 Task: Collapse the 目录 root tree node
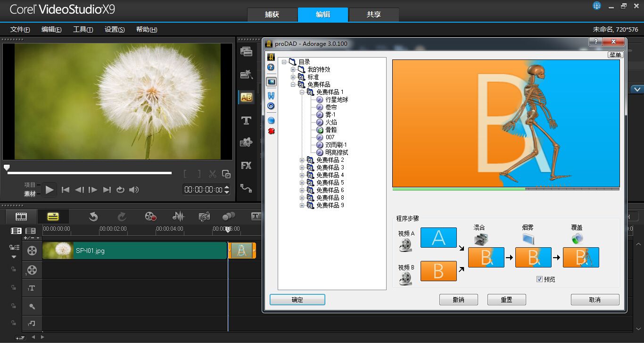284,62
